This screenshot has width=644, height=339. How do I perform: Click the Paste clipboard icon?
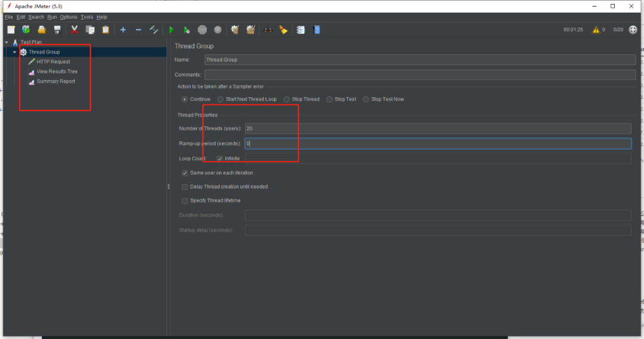tap(106, 30)
